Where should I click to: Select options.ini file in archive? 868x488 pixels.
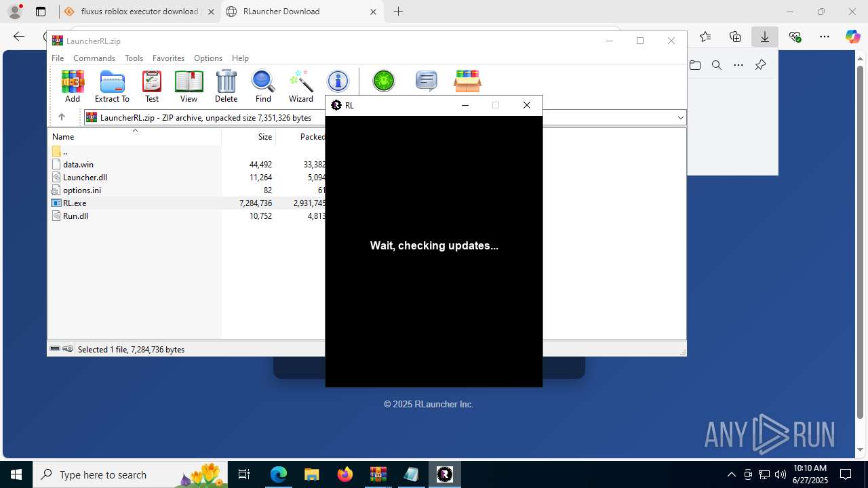coord(186,190)
